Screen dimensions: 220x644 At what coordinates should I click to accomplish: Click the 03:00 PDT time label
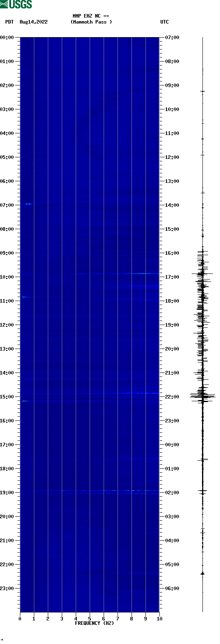tap(7, 109)
